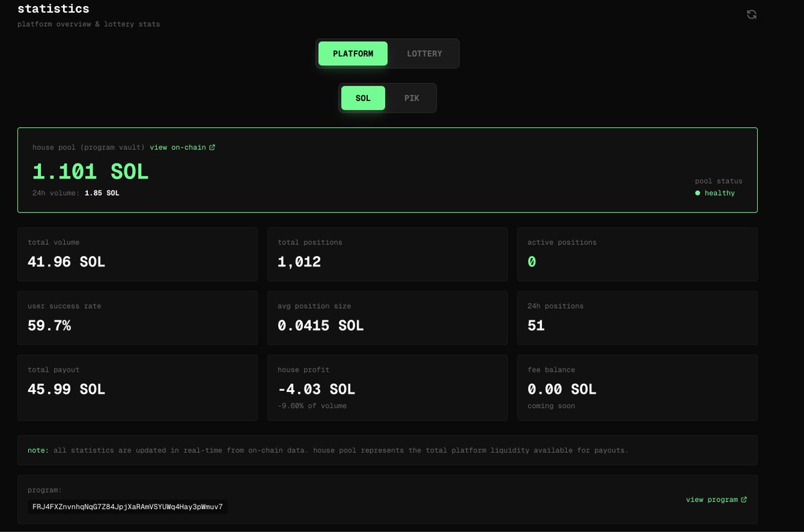Viewport: 804px width, 532px height.
Task: Select the PLATFORM tab
Action: click(353, 54)
